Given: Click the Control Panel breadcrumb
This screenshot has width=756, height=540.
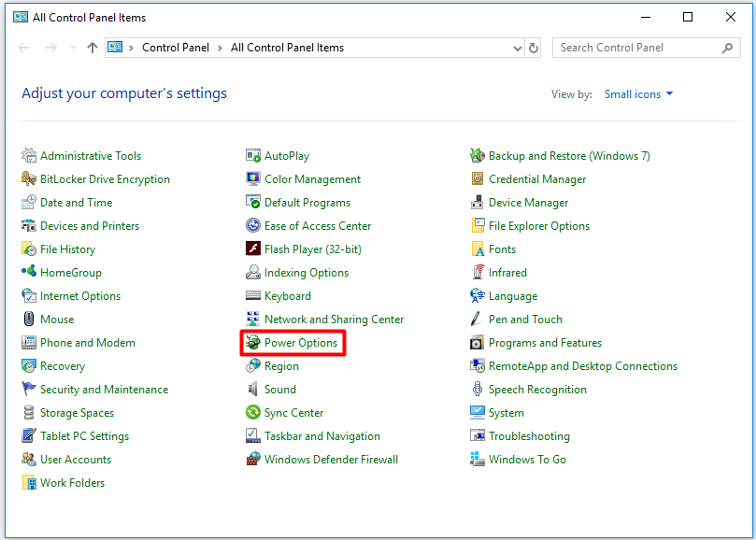Looking at the screenshot, I should (176, 48).
